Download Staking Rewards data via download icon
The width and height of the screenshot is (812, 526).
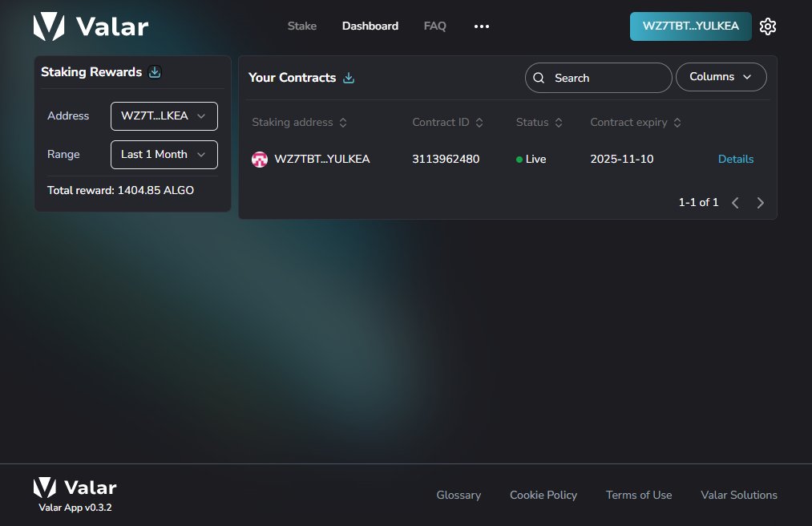(x=154, y=71)
